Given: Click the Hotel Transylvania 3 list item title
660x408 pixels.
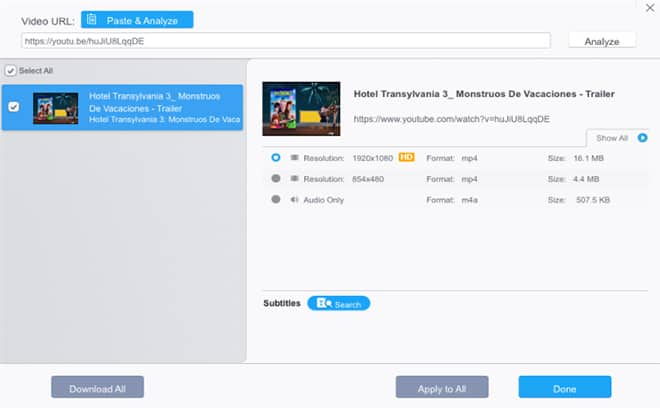Looking at the screenshot, I should [154, 102].
